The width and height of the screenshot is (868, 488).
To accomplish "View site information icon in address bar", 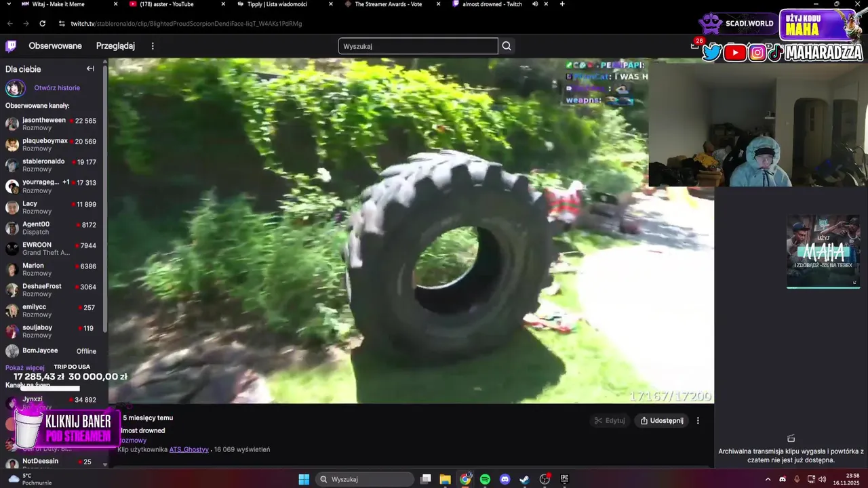I will [62, 23].
